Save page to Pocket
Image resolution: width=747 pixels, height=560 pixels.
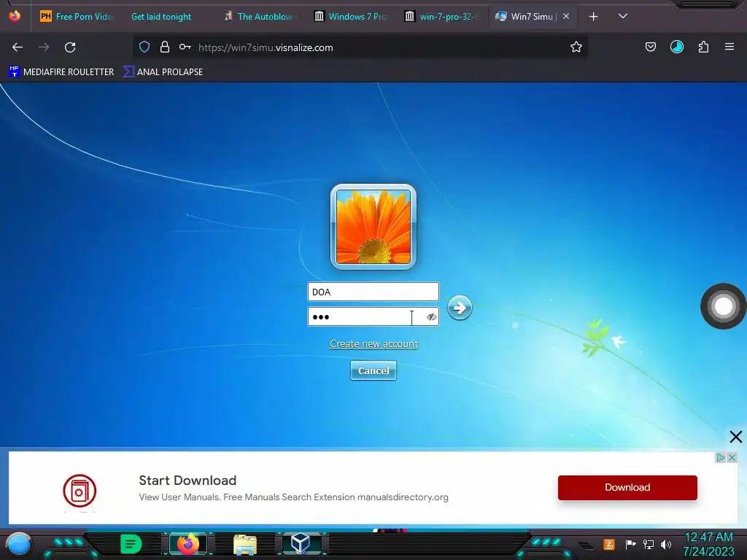(650, 47)
